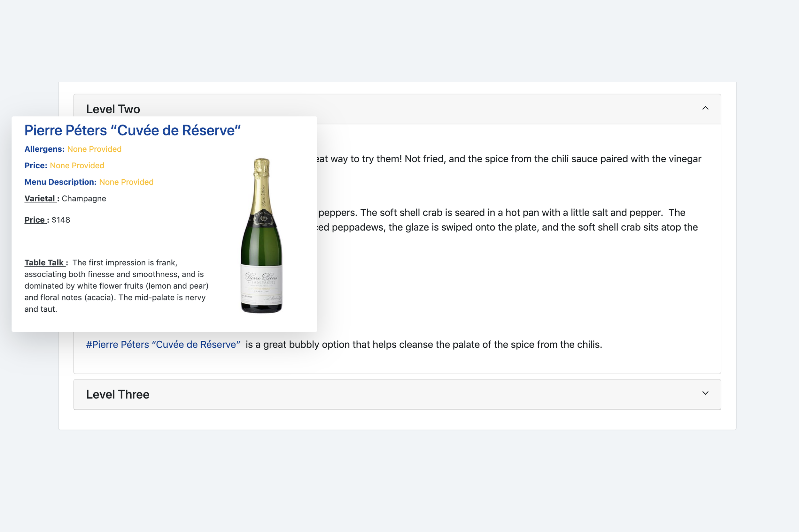Click 'The first impression is frank' text
799x532 pixels.
pyautogui.click(x=125, y=262)
